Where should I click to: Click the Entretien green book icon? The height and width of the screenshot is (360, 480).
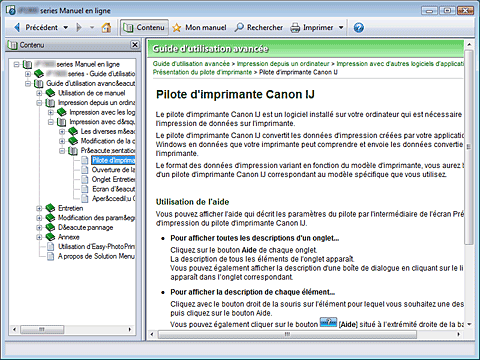pos(50,208)
